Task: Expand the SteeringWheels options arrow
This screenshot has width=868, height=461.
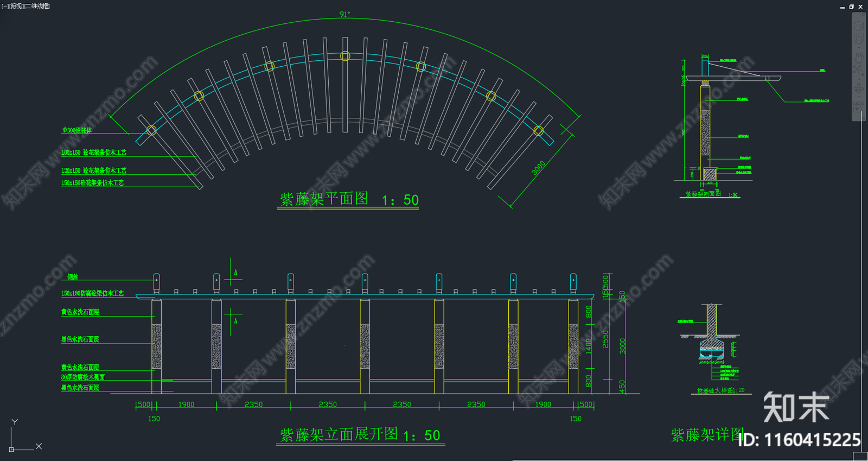Action: pos(859,48)
